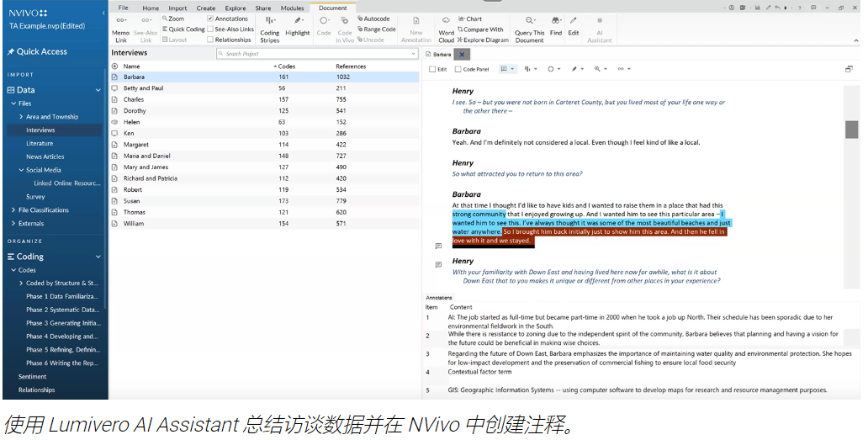Expand the Area and Township folder
The image size is (868, 440).
21,117
